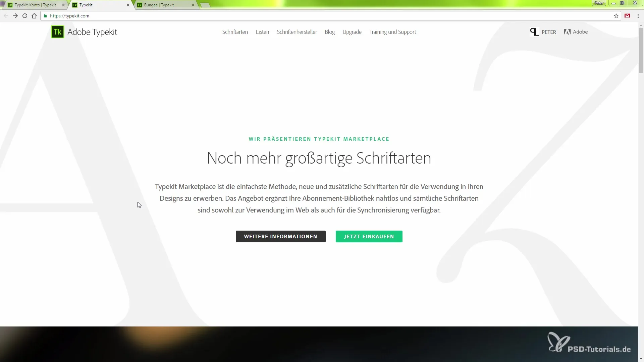Open the Gmail extension icon
The image size is (644, 362).
click(627, 16)
